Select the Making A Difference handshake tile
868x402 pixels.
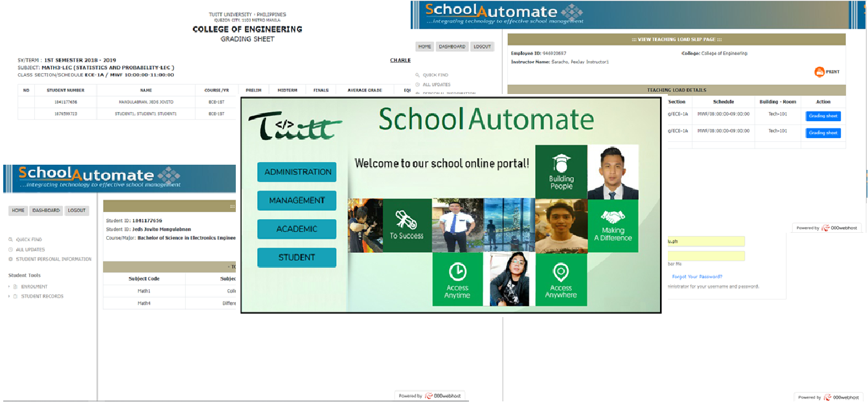click(613, 226)
